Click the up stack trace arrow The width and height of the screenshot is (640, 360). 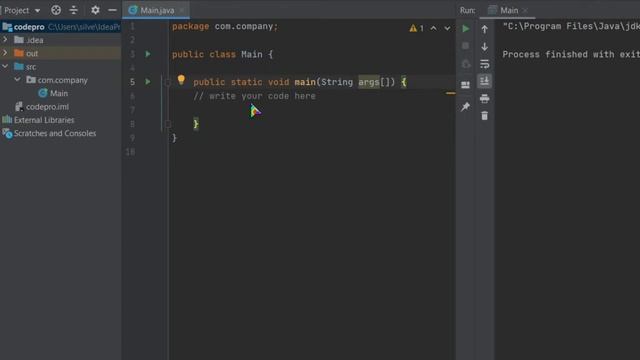click(484, 29)
